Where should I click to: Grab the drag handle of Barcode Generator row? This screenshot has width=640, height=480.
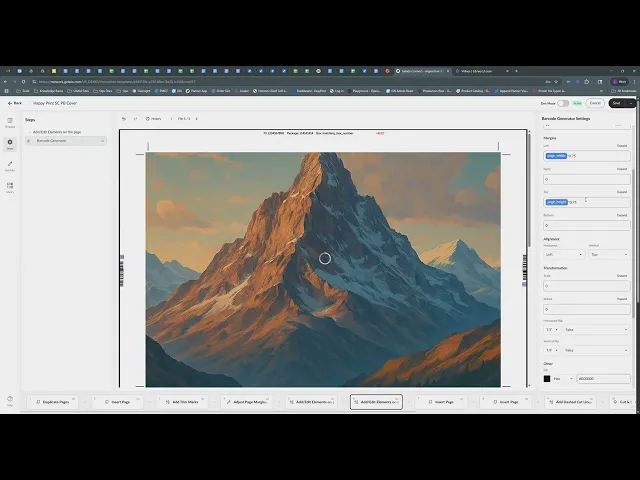coord(29,141)
